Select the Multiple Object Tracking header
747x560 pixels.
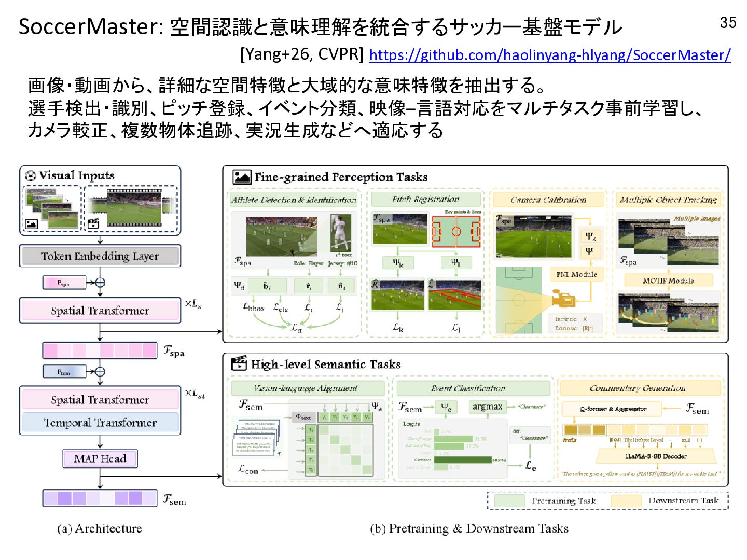pos(668,200)
